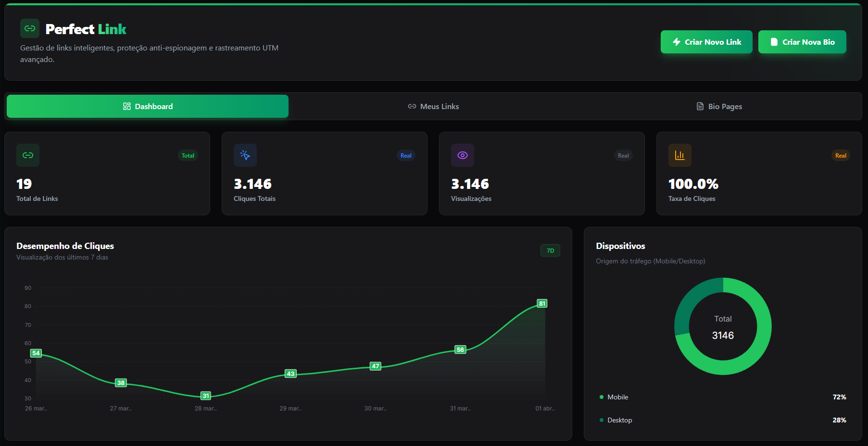868x446 pixels.
Task: Click the bar-chart icon on Taxa de Cliques card
Action: 679,155
